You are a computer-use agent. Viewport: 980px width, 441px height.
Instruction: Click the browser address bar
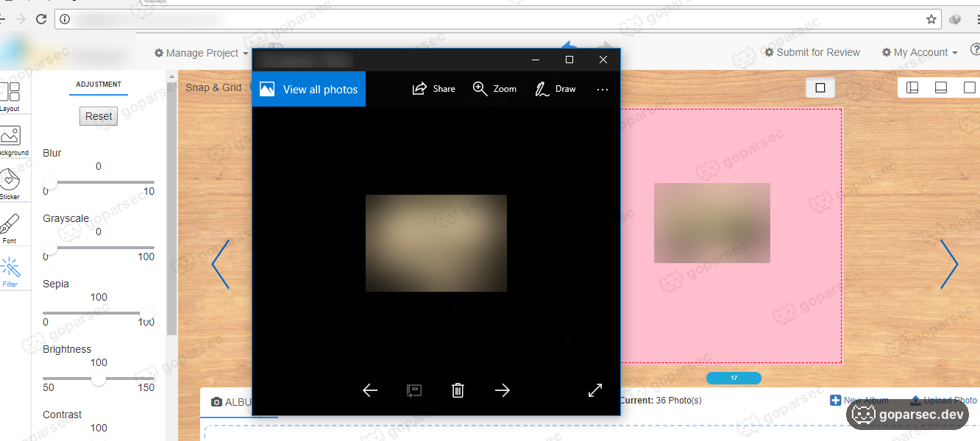click(497, 19)
